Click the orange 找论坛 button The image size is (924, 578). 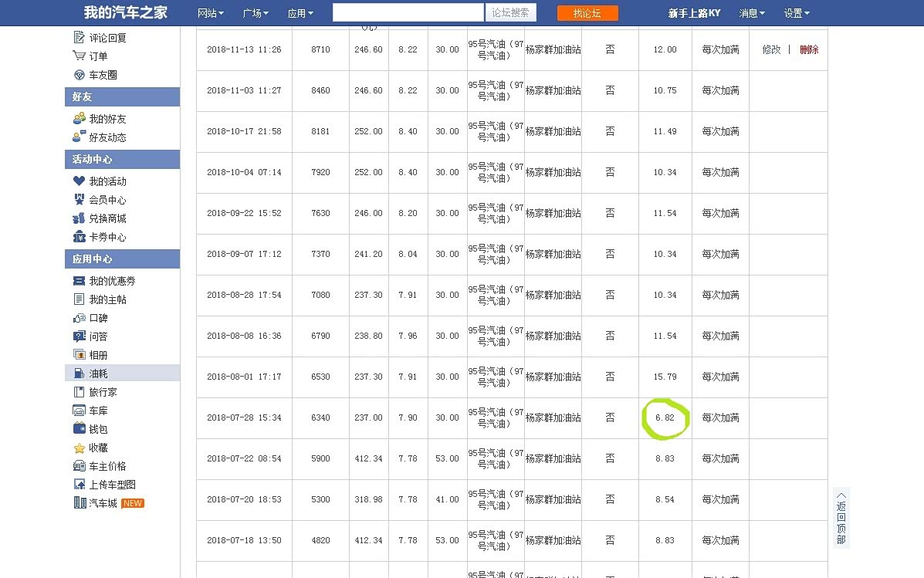[x=587, y=13]
